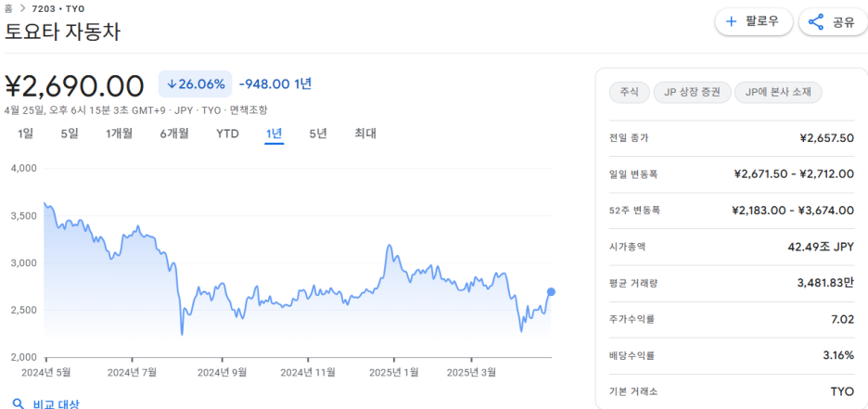Open the JP에 본사 소재 chip

[778, 93]
